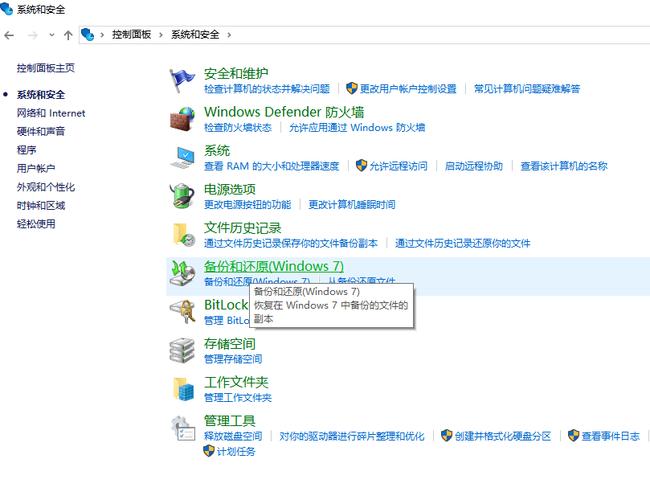
Task: Select 硬件和声音 in the left sidebar
Action: (41, 131)
